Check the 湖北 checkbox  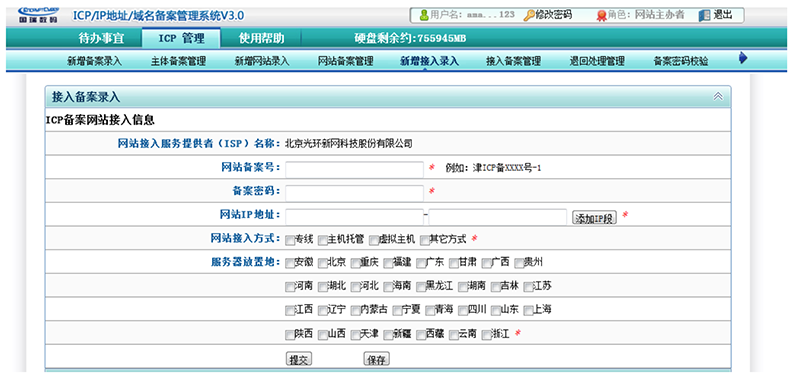(322, 287)
